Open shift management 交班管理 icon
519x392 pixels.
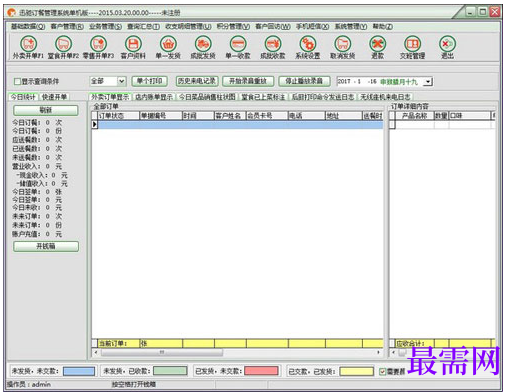tap(412, 44)
